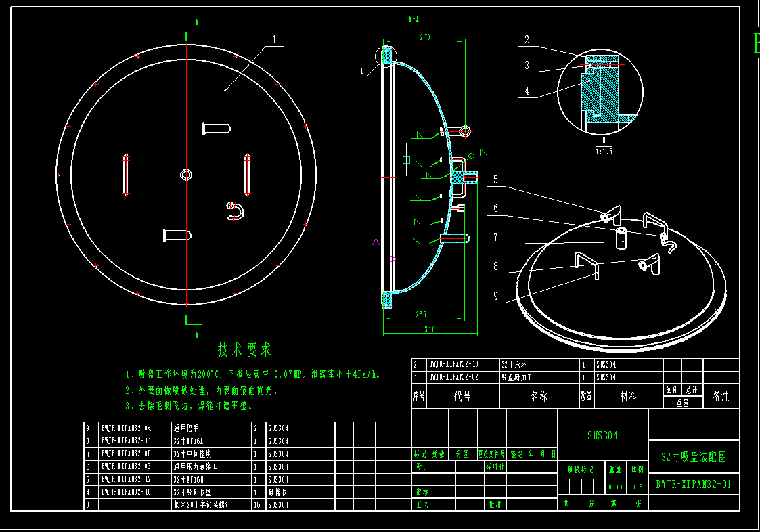Click leader number 3 beside the detail circle
The width and height of the screenshot is (760, 532).
pyautogui.click(x=527, y=66)
